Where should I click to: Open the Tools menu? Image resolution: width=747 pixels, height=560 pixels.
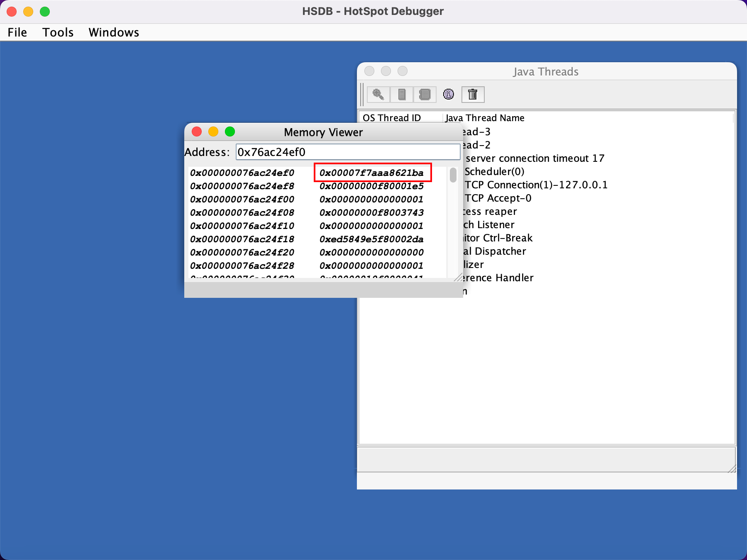click(x=58, y=32)
